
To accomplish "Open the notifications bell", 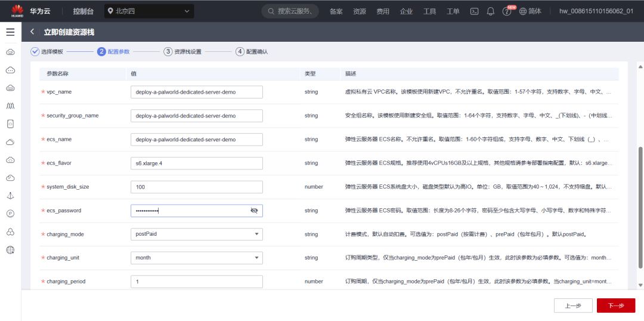I will [x=491, y=11].
